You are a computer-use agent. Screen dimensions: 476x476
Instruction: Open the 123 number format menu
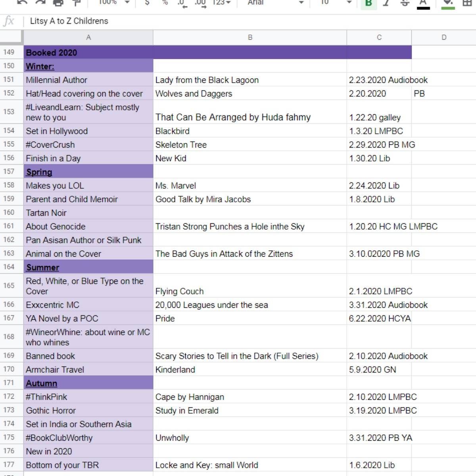[221, 2]
